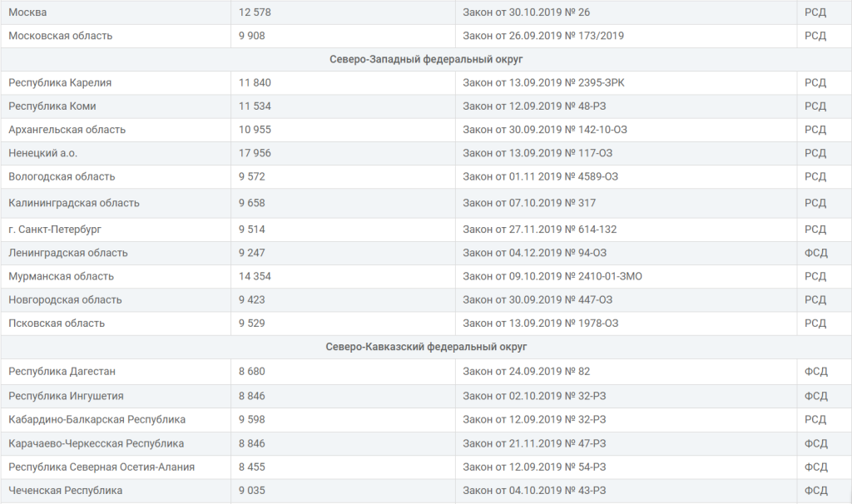
Task: Select value 14 354 in the table
Action: point(255,276)
